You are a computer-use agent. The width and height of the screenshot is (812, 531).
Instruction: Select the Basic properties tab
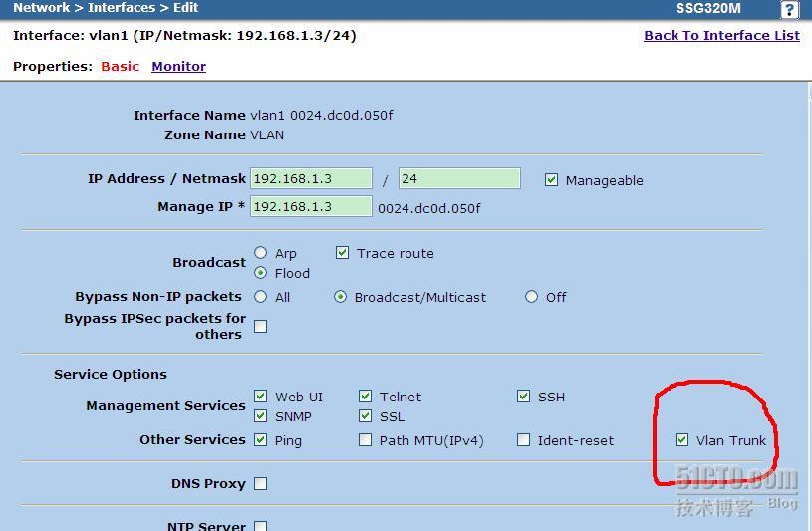coord(120,66)
